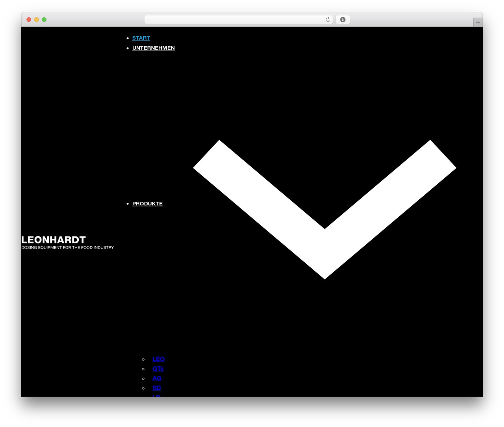Open the LEO product link
The width and height of the screenshot is (504, 427).
coord(158,359)
